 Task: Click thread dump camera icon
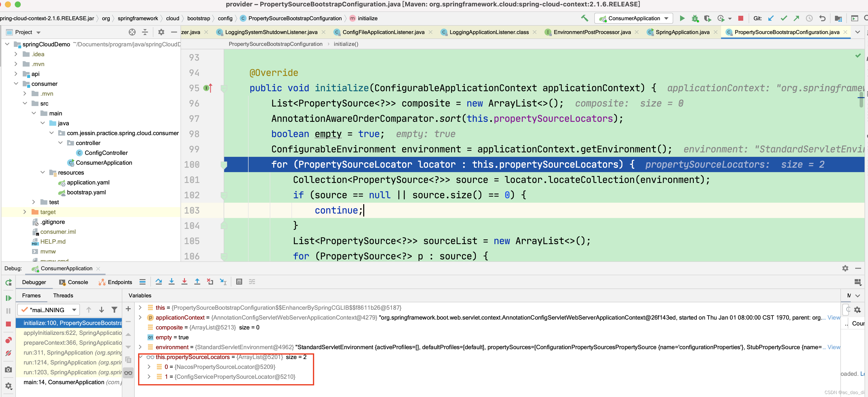[x=8, y=370]
